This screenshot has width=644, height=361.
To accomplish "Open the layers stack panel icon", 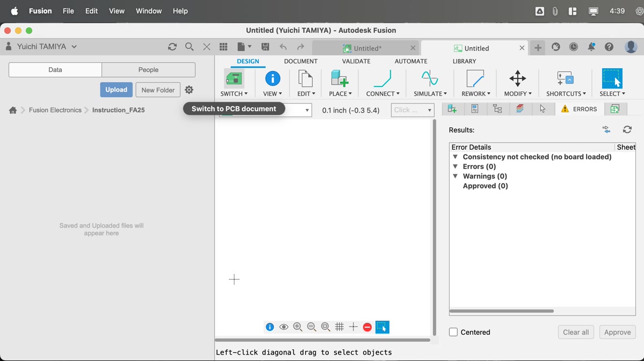I will (520, 109).
